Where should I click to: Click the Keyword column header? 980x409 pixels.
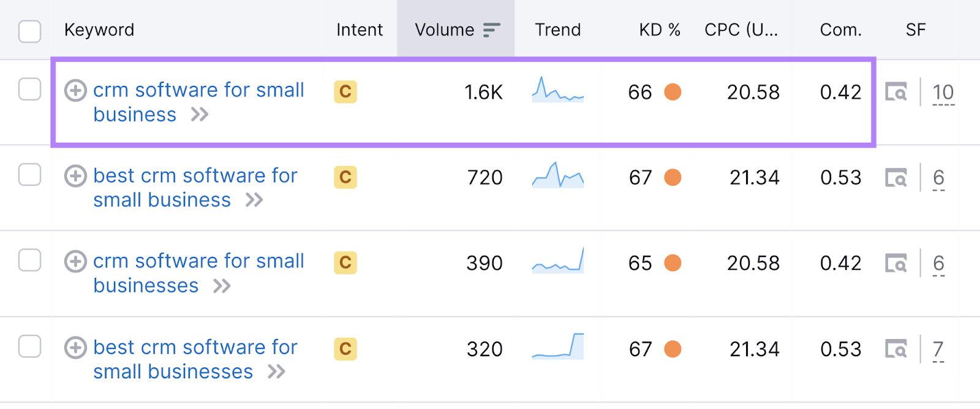coord(99,29)
